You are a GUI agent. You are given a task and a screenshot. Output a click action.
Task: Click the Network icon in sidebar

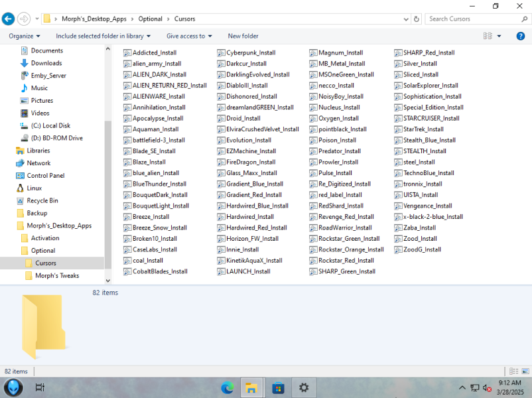[x=20, y=163]
